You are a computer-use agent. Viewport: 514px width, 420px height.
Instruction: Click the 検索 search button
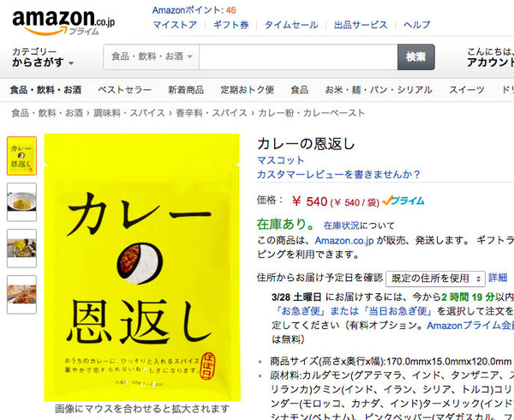(x=416, y=57)
